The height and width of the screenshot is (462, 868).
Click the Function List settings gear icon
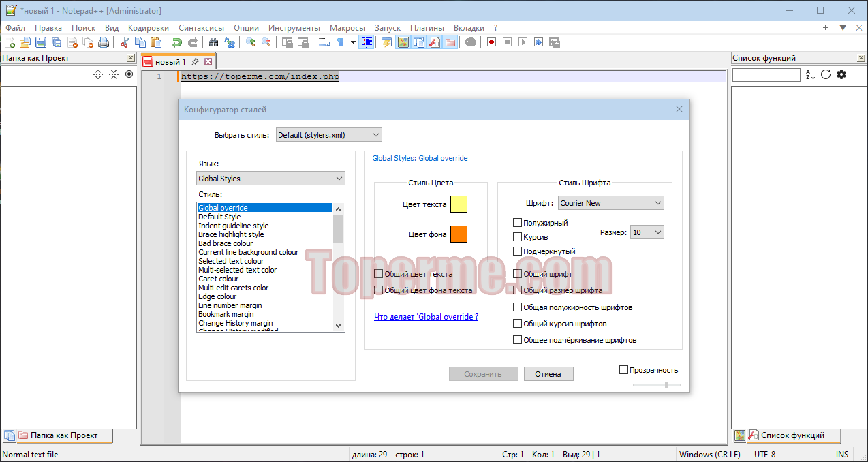click(841, 74)
